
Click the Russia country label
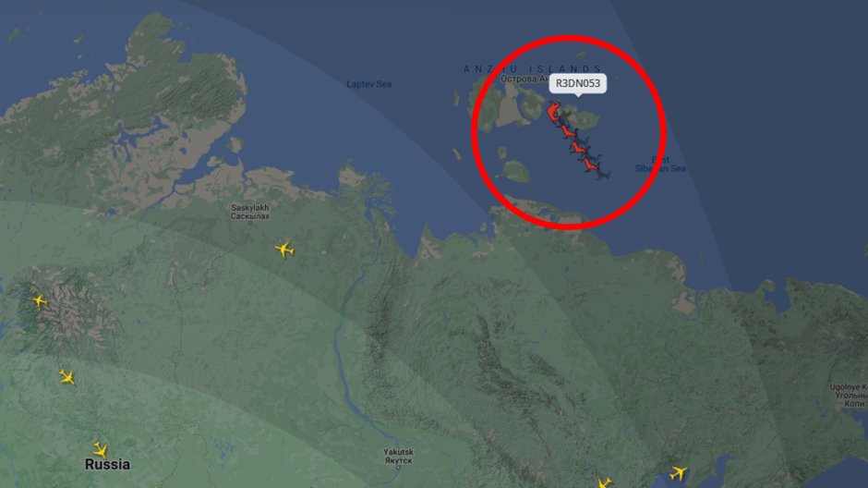[107, 464]
